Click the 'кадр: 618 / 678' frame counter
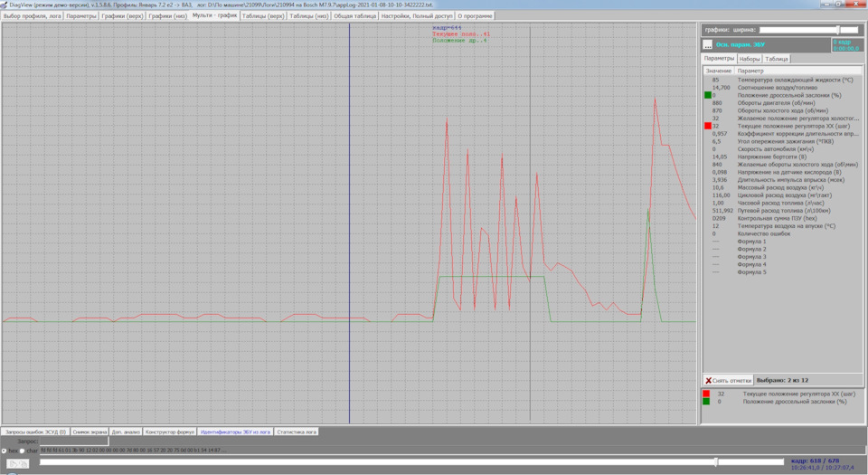868x475 pixels. tap(816, 461)
